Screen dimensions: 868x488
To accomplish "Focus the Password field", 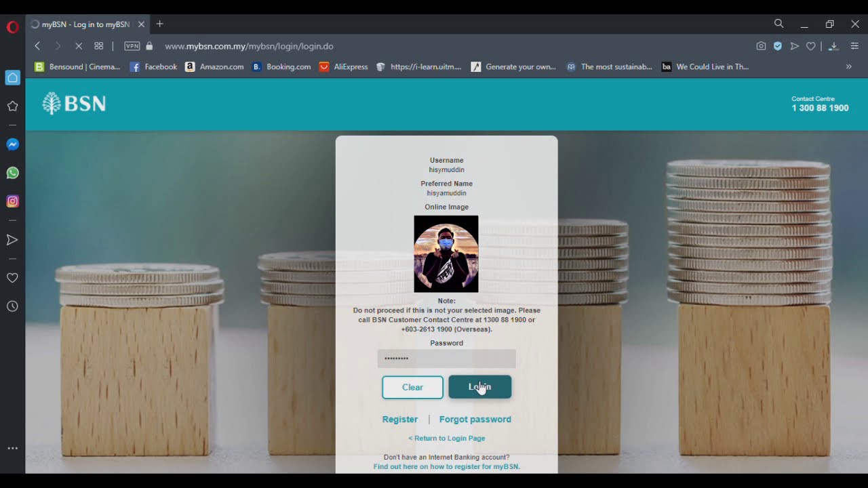I will click(x=446, y=359).
